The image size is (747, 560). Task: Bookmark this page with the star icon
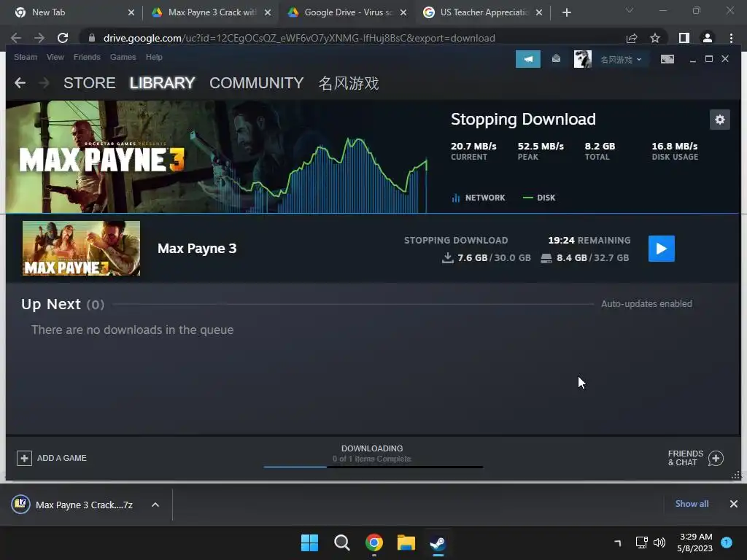655,38
